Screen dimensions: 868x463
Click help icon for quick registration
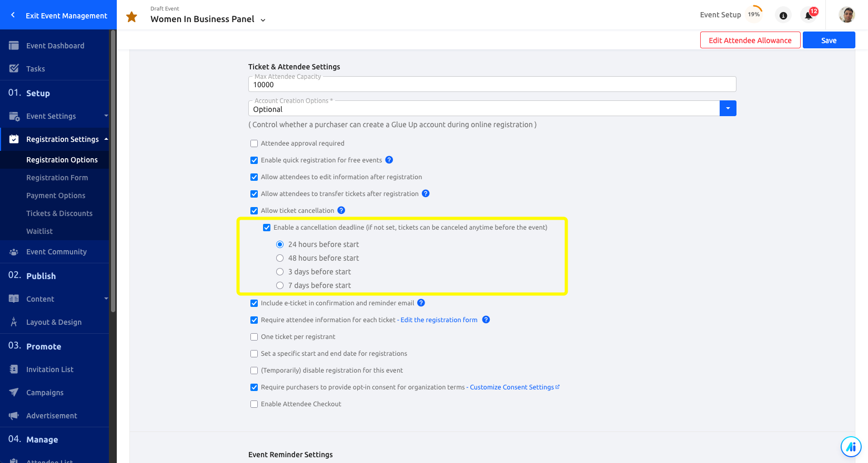[x=389, y=160]
